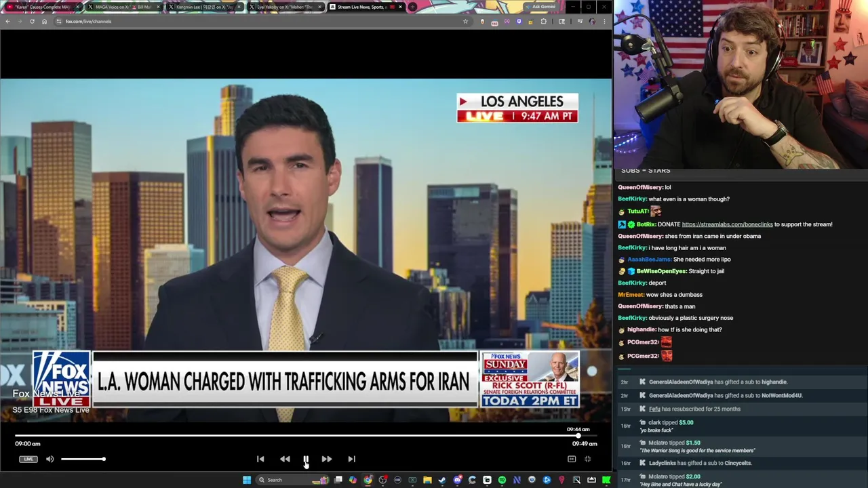Click the LIVE badge in player controls
The image size is (868, 488).
28,459
